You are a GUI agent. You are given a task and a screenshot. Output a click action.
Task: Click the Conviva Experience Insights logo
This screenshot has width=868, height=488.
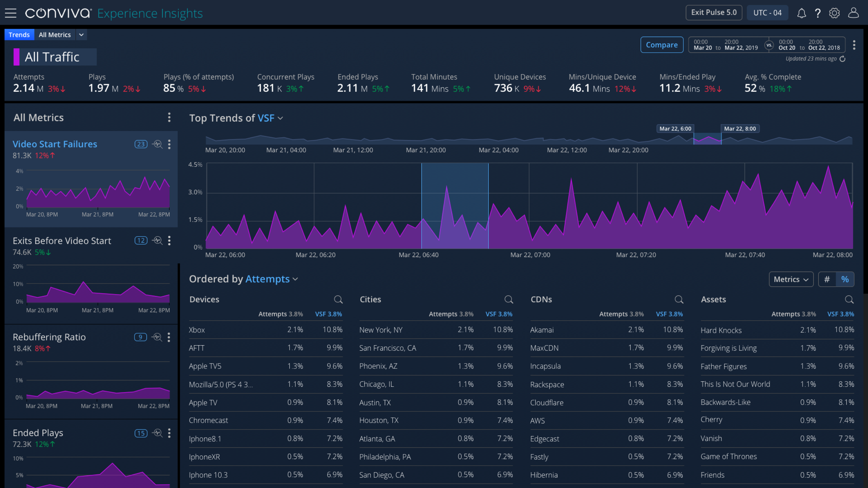[x=114, y=13]
